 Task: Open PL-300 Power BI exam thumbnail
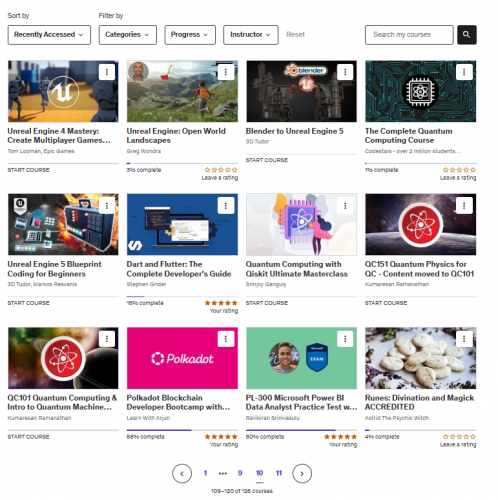301,358
